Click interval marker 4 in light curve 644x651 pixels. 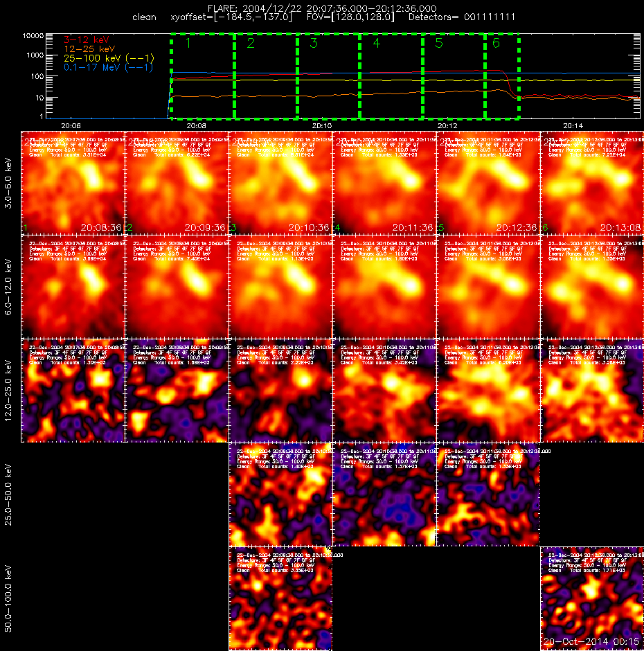376,43
